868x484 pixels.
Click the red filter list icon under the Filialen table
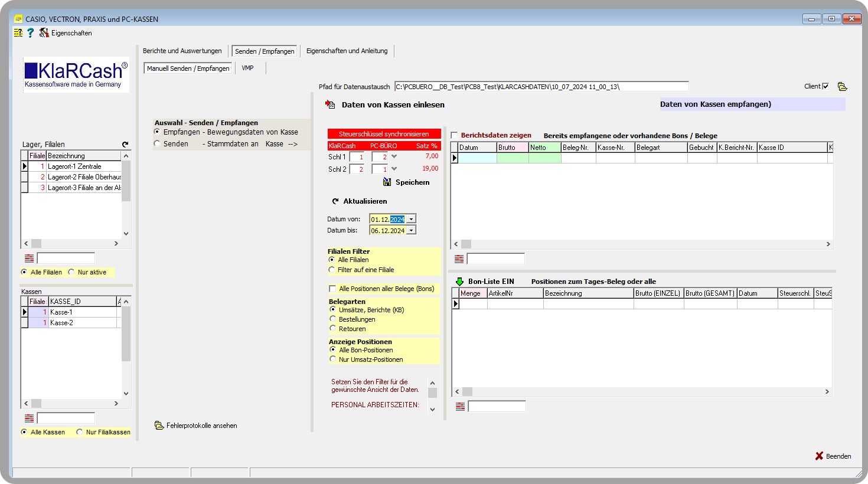click(28, 257)
